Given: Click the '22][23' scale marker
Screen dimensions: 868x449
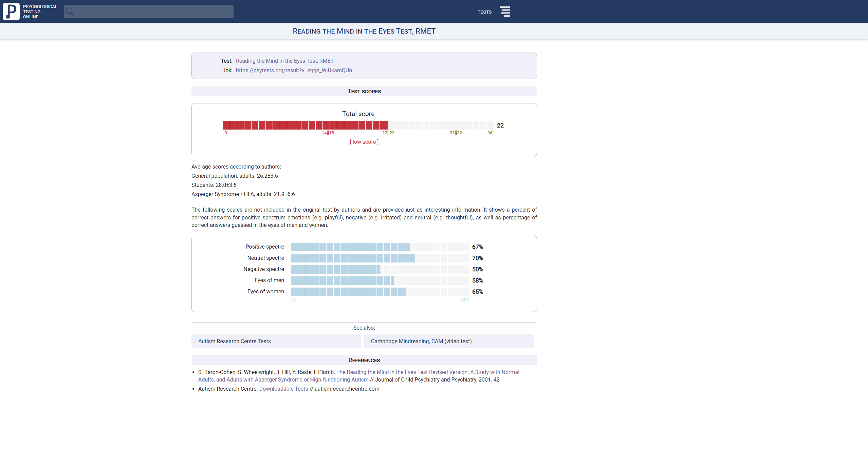Looking at the screenshot, I should pos(388,133).
